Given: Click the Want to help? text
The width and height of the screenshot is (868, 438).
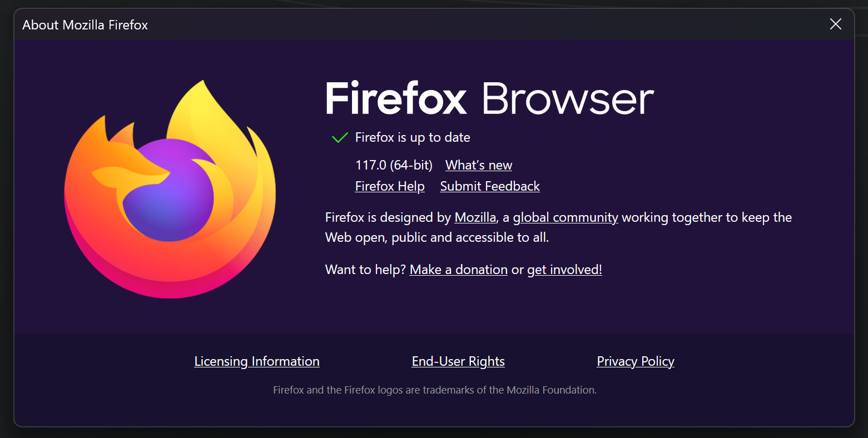Looking at the screenshot, I should point(365,270).
